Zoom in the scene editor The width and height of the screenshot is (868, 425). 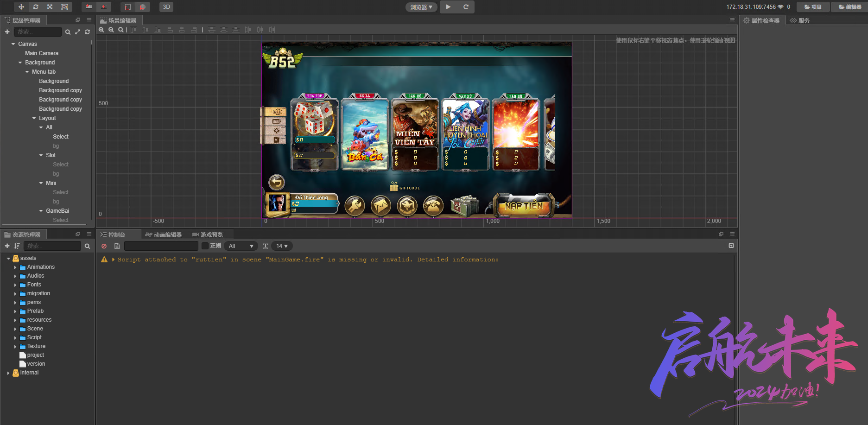[x=101, y=30]
